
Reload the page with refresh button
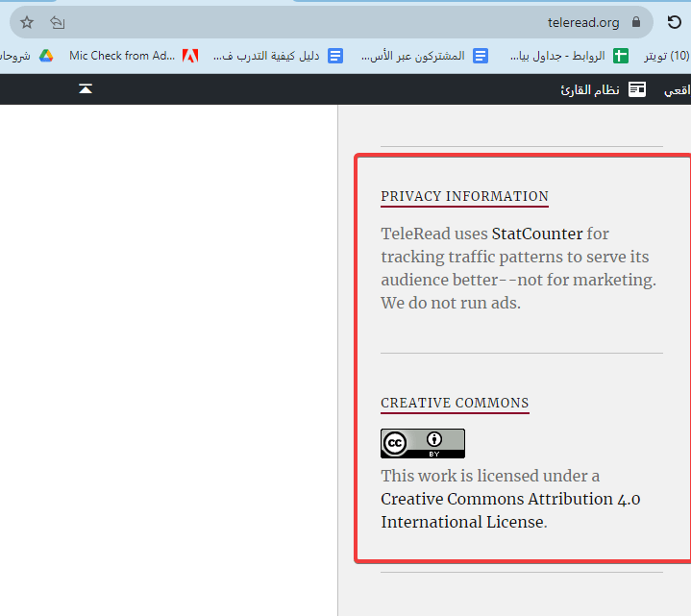pyautogui.click(x=675, y=22)
